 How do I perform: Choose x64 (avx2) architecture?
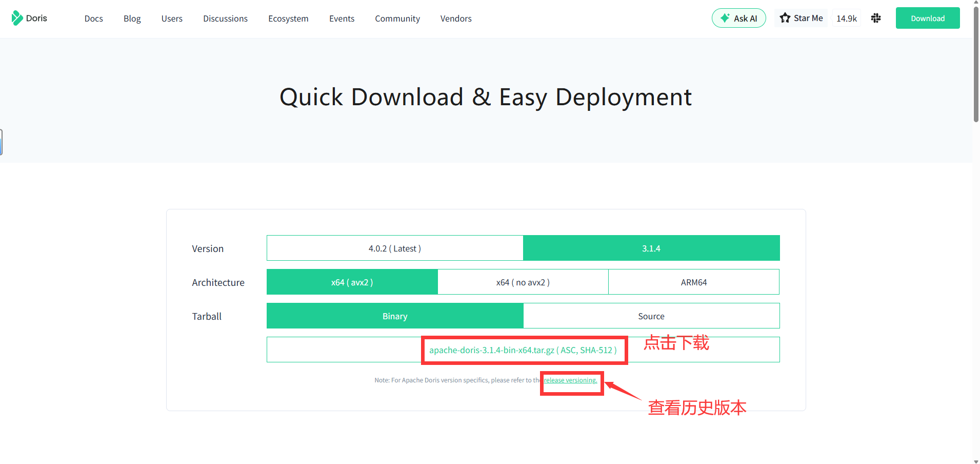(352, 282)
